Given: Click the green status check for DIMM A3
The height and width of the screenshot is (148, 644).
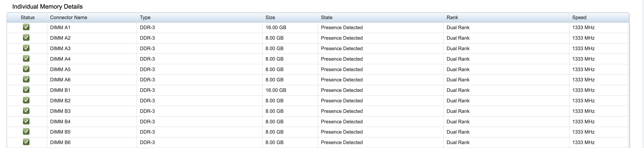Looking at the screenshot, I should pos(26,48).
